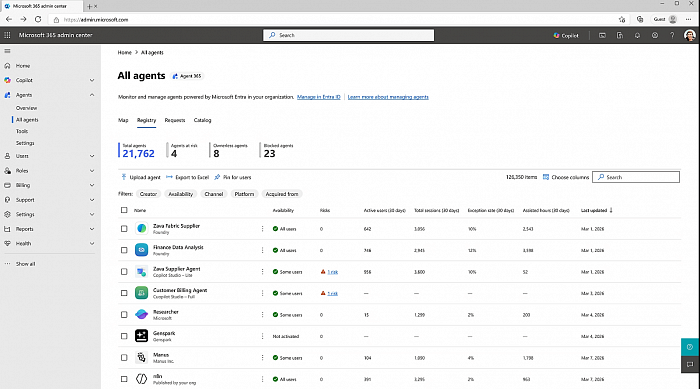Open the settings gear in header
This screenshot has width=700, height=389.
pyautogui.click(x=654, y=35)
